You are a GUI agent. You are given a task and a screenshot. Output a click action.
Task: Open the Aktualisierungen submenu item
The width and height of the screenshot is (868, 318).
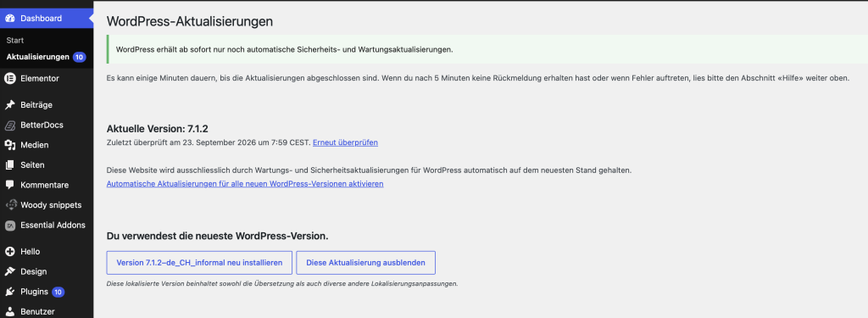[x=37, y=57]
